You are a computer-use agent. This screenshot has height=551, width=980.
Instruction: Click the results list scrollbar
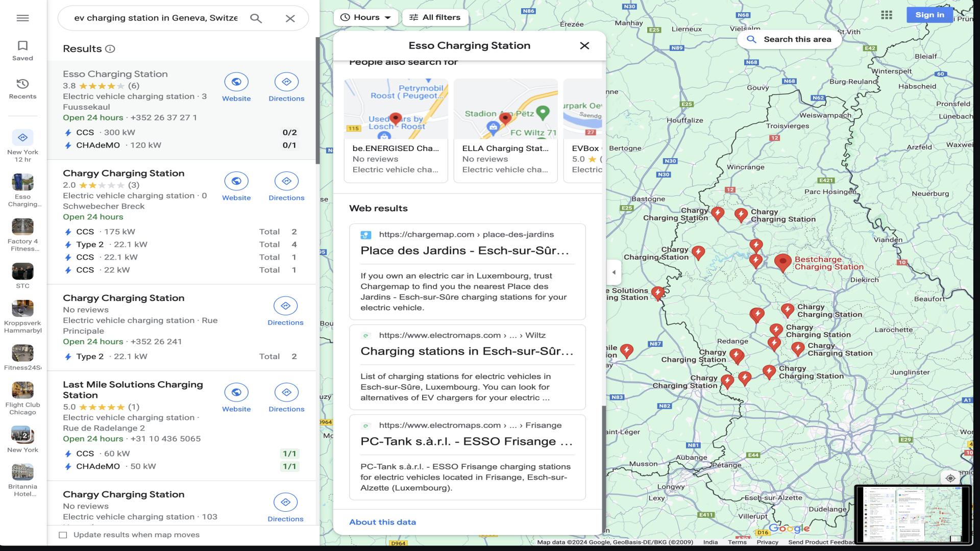point(317,101)
